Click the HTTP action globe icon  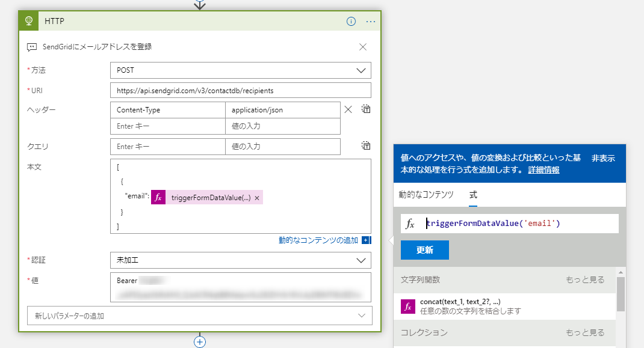click(x=29, y=21)
